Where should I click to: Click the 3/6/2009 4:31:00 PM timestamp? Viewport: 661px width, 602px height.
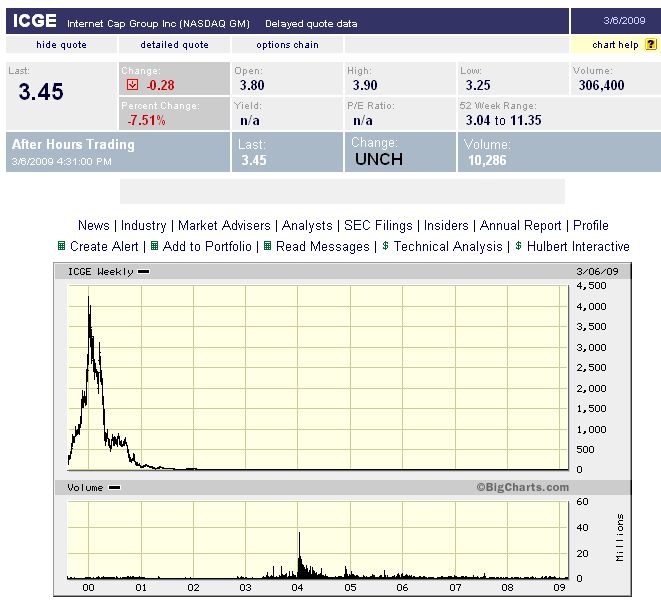[62, 161]
